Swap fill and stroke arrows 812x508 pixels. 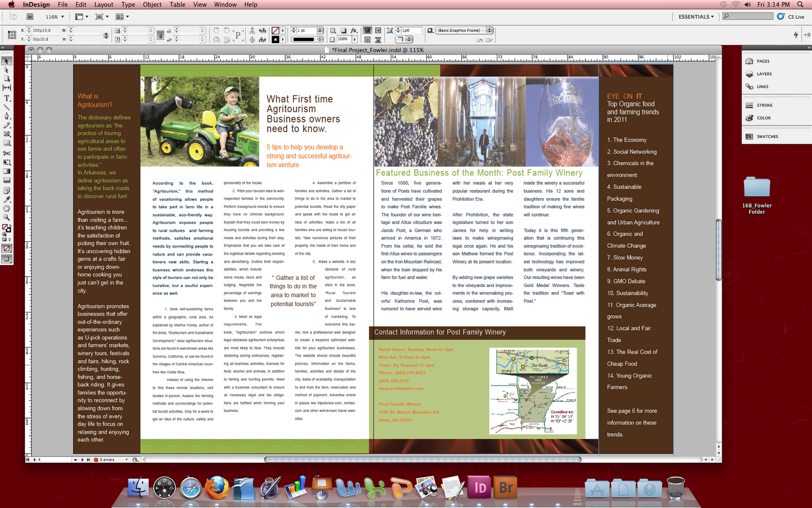pos(10,225)
